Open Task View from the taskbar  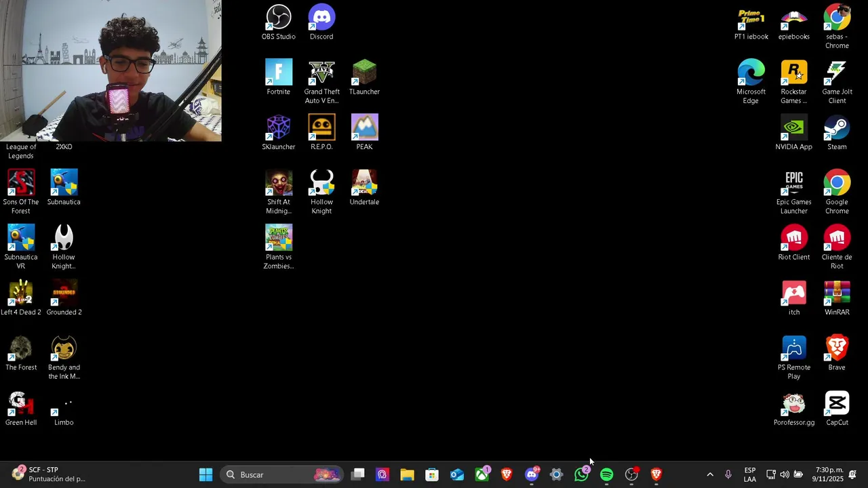tap(358, 474)
